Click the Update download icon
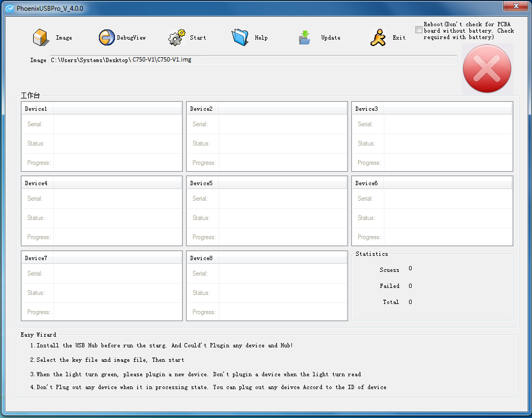The width and height of the screenshot is (532, 418). tap(304, 37)
